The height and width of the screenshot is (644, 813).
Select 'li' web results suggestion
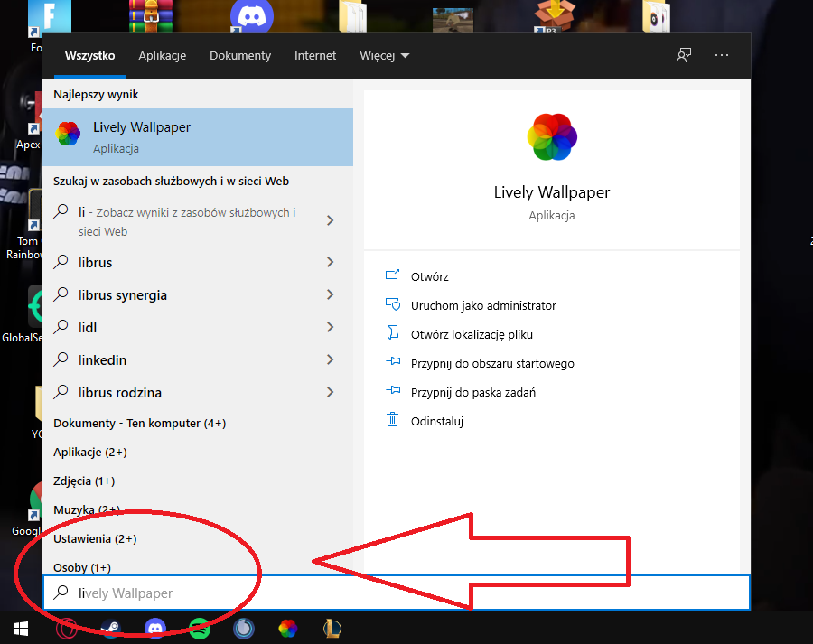point(198,221)
